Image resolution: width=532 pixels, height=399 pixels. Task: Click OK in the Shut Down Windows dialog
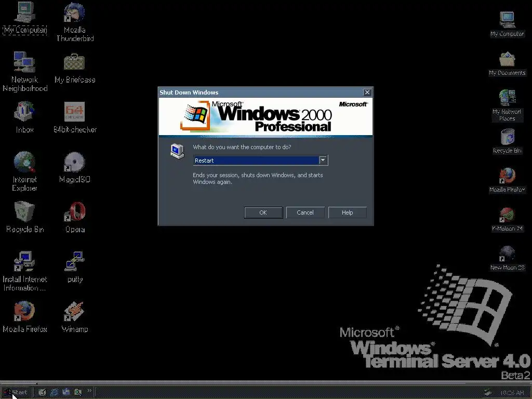click(263, 212)
